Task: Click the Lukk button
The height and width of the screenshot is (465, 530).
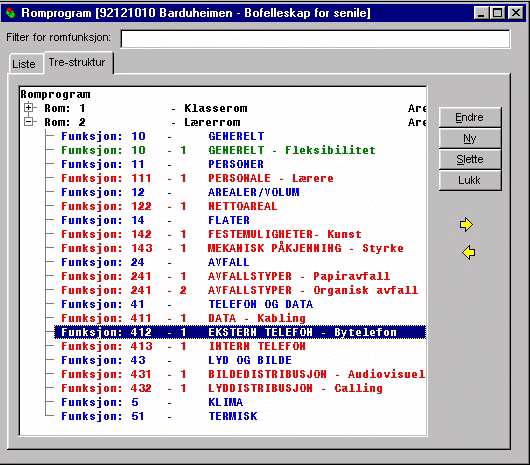Action: pos(469,180)
